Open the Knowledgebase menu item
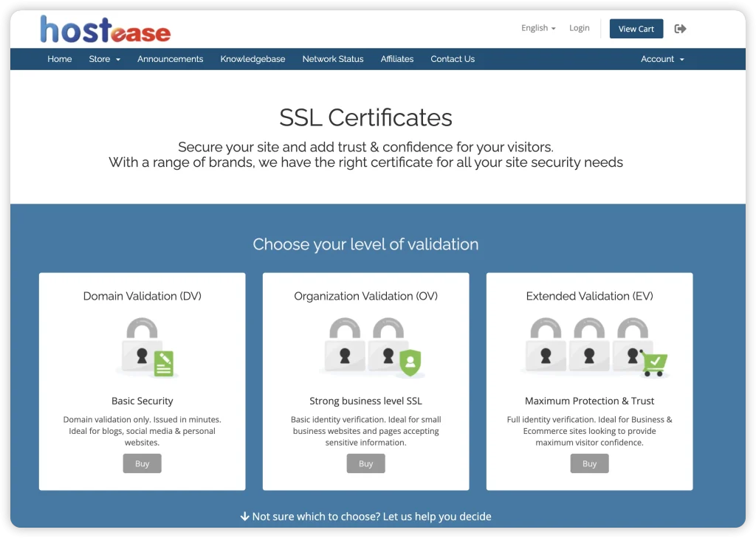 252,59
